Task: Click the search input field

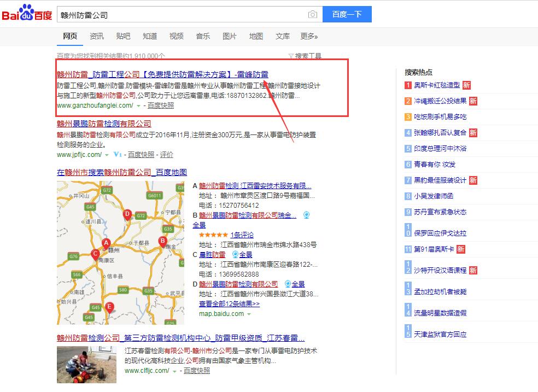Action: coord(180,15)
